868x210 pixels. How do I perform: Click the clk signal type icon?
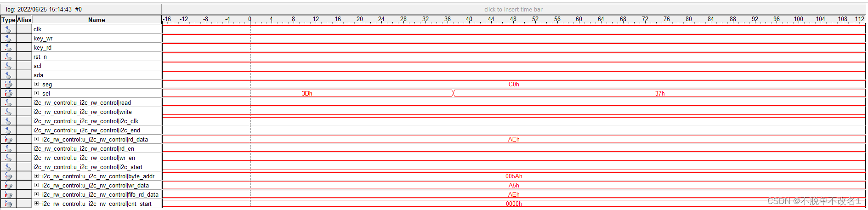tap(8, 29)
